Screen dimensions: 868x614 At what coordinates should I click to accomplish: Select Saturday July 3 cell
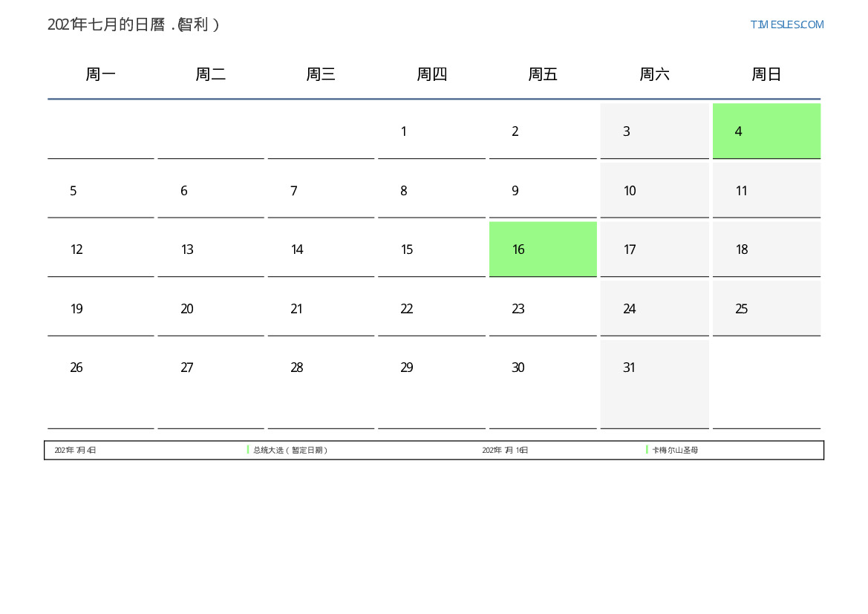click(x=654, y=131)
